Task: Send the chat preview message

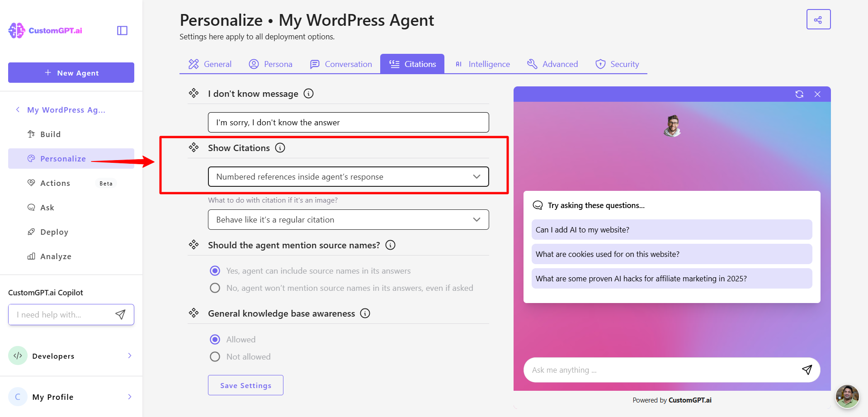Action: 807,370
